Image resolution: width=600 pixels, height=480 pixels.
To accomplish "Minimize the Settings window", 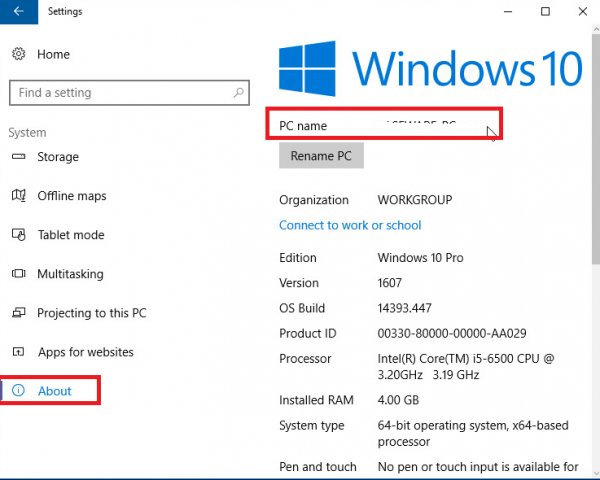I will coord(508,11).
